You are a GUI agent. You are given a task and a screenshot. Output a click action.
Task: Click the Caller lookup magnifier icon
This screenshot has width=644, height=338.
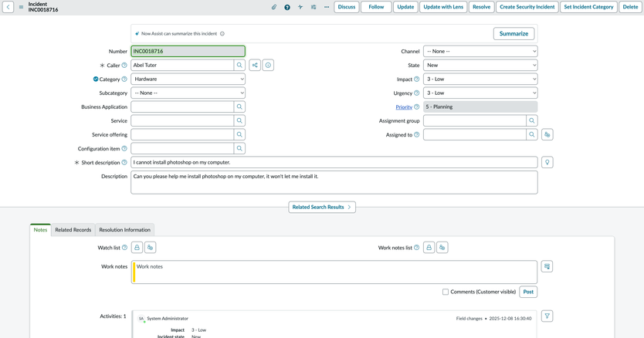click(239, 66)
